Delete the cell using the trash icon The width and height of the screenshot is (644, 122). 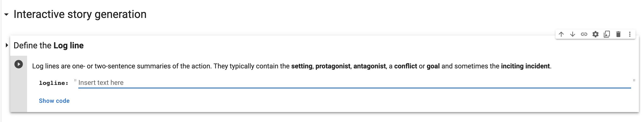618,34
